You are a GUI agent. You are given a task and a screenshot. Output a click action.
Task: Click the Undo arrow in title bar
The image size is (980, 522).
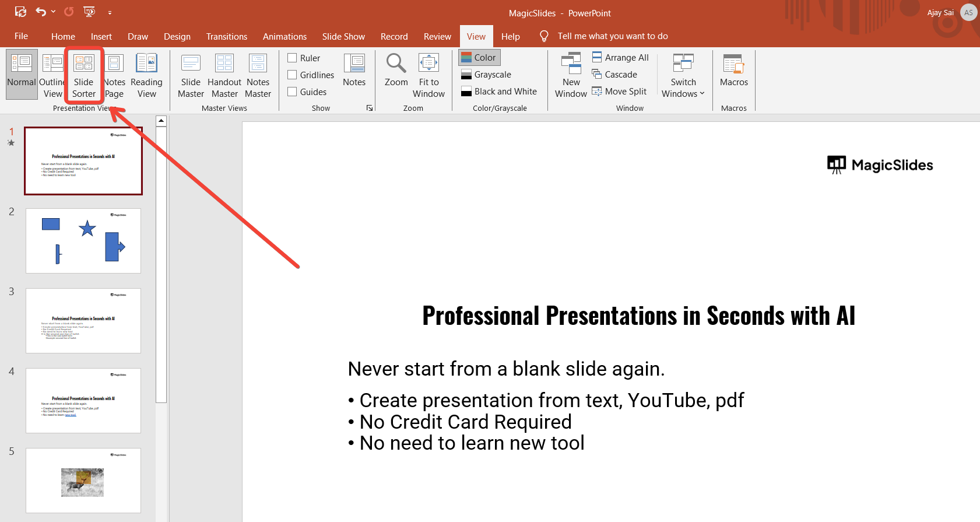tap(41, 12)
